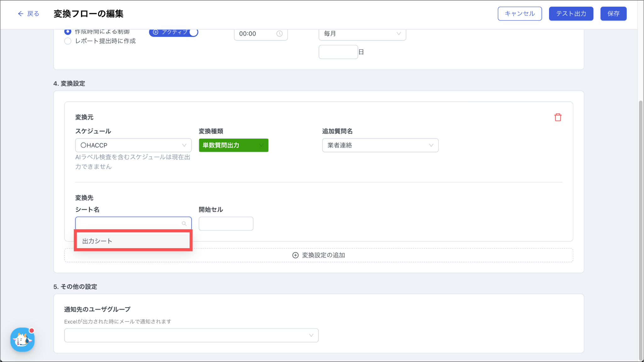Screen dimensions: 644x362
Task: Click the 保存 button
Action: click(x=613, y=14)
